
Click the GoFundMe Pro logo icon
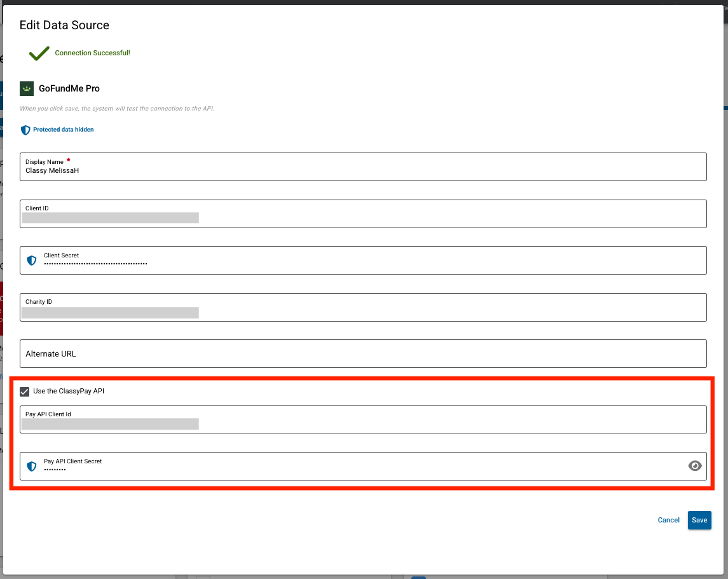tap(27, 88)
